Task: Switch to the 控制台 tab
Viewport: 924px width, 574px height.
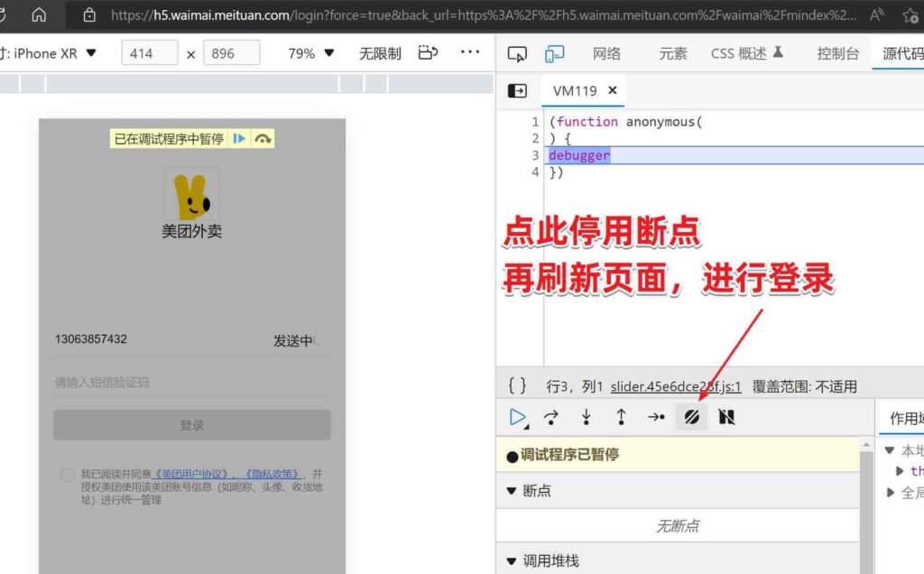Action: tap(838, 53)
